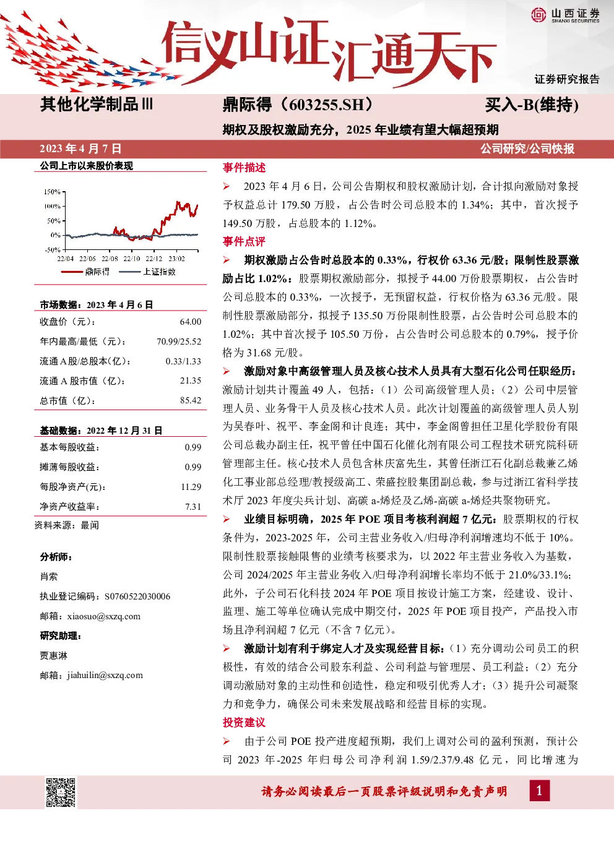Click the Shanxi Securities logo

[x=566, y=15]
